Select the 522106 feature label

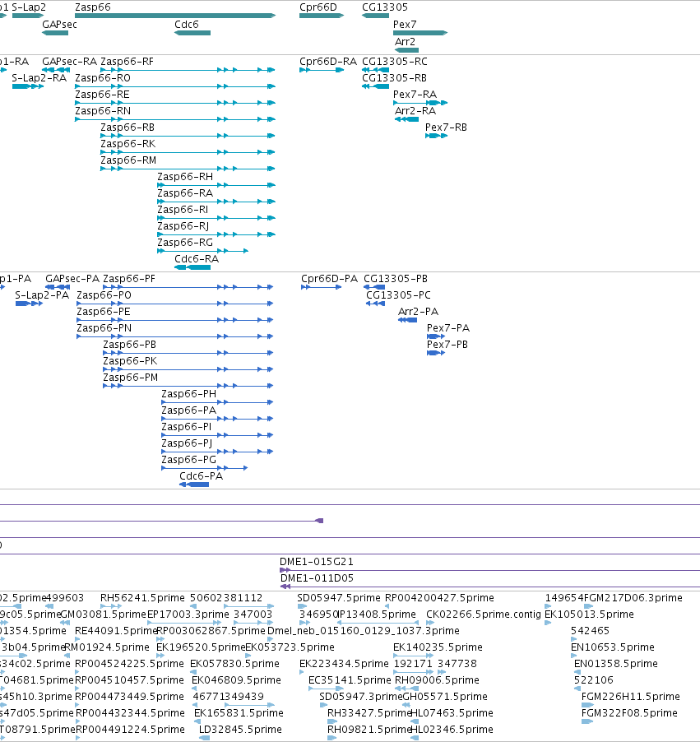tap(594, 680)
